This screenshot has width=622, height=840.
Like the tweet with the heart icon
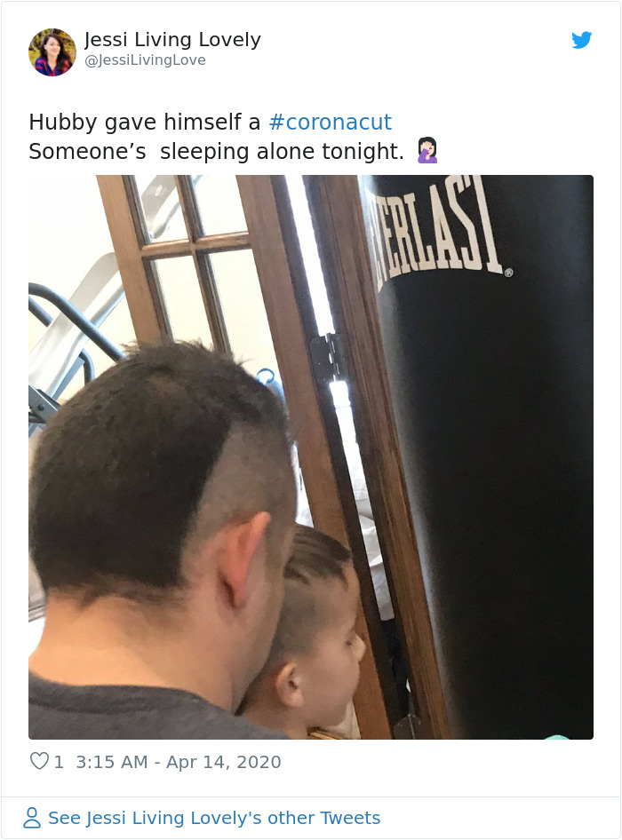click(39, 761)
